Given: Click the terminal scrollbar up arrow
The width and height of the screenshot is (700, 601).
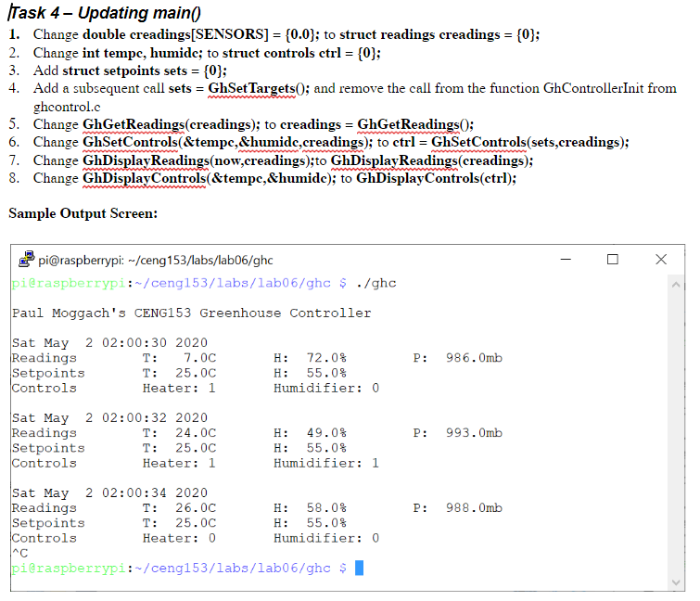Looking at the screenshot, I should tap(676, 285).
